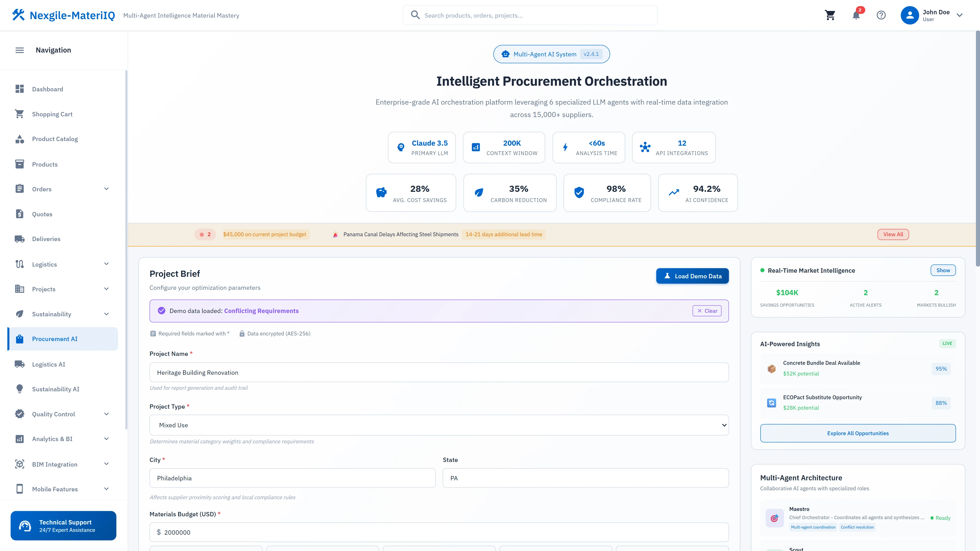The image size is (980, 551).
Task: Go to Dashboard in the sidebar
Action: [47, 89]
